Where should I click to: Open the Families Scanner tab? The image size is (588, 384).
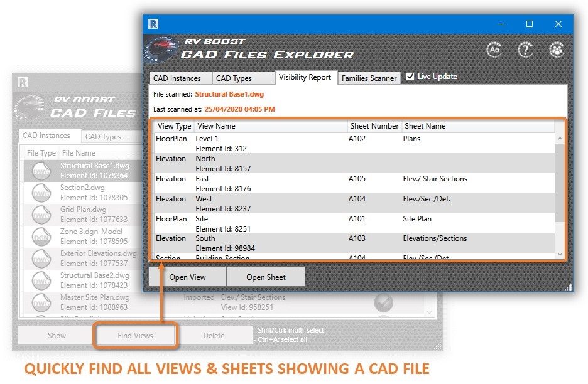point(369,78)
